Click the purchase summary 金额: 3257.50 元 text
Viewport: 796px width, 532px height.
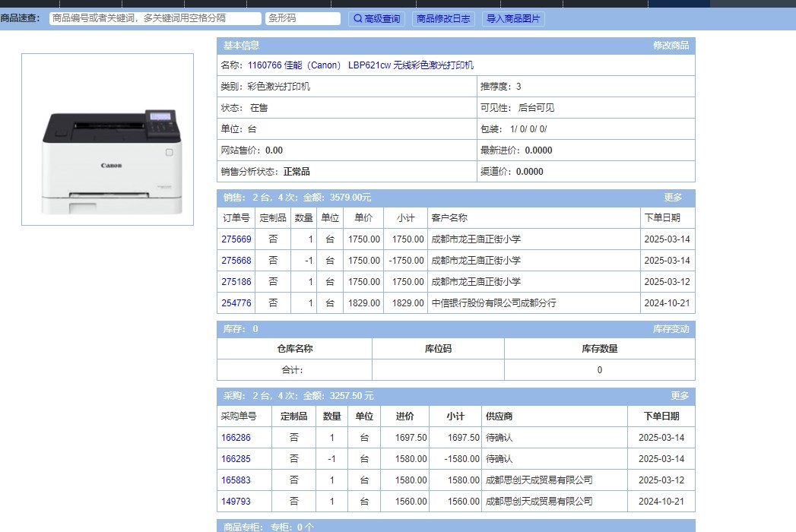tap(338, 396)
